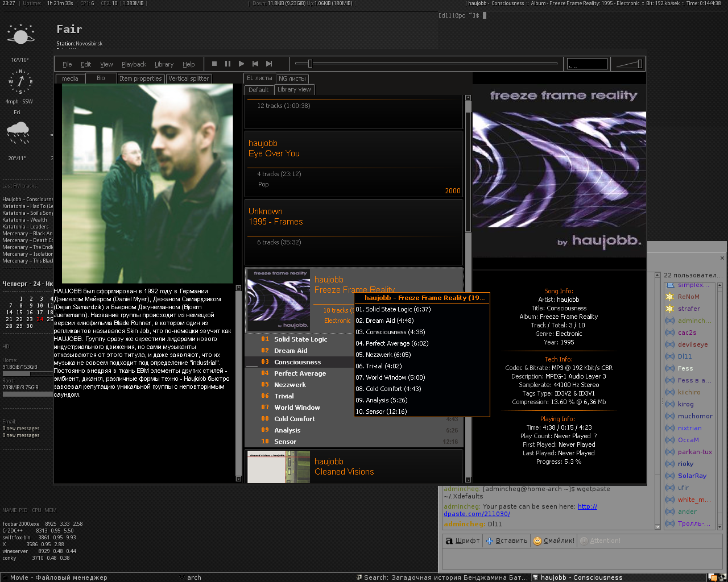Switch to Vertical splitter tab
This screenshot has width=728, height=582.
[189, 78]
